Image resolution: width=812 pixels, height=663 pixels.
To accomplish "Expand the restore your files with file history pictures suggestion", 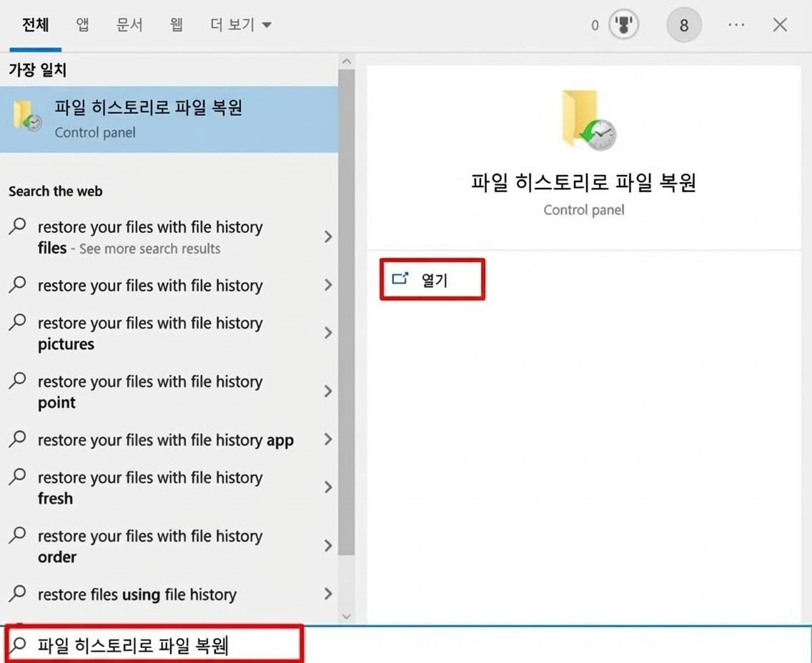I will 328,333.
